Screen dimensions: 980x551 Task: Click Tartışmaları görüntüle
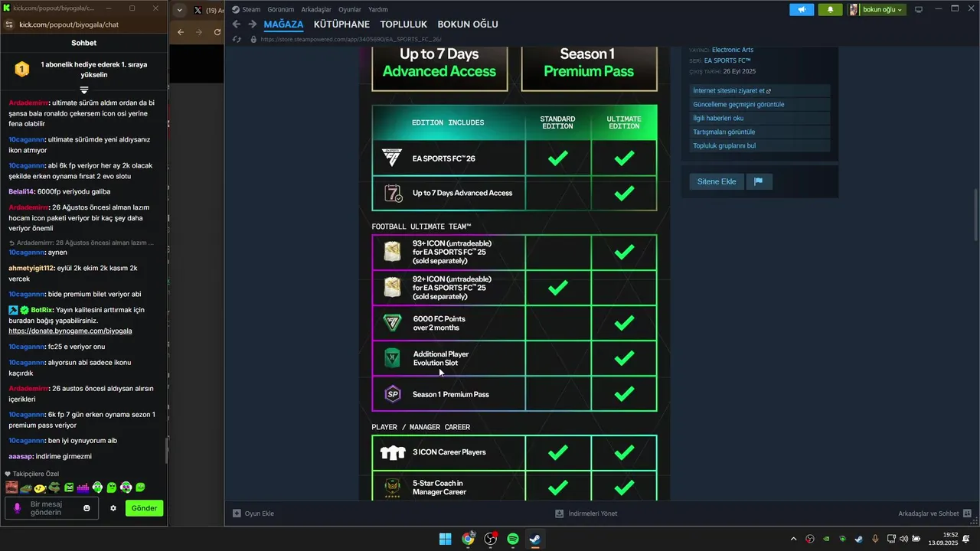(x=759, y=132)
